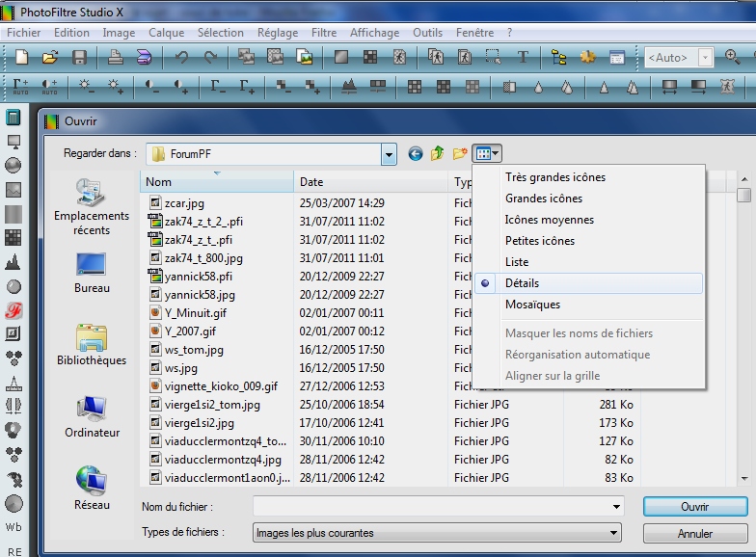
Task: Open the Fichier menu
Action: [23, 33]
